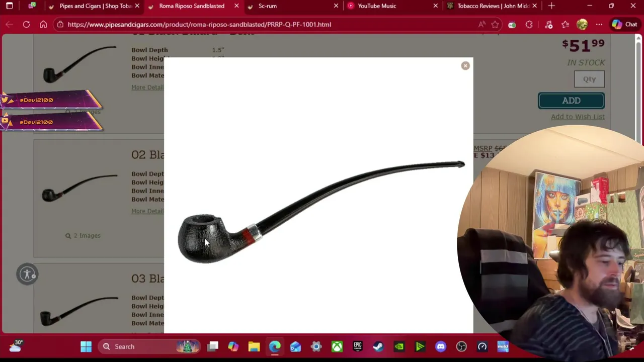Screen dimensions: 644x362
Task: View site information lock icon
Action: 60,24
